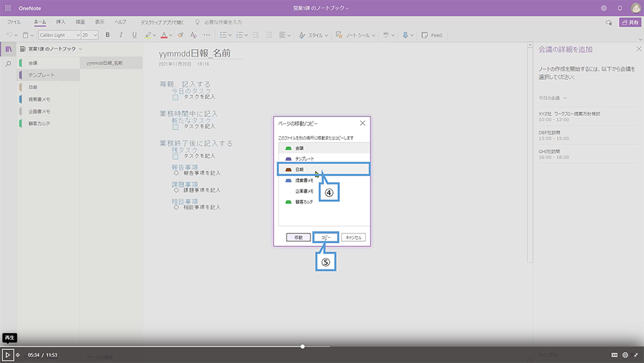Click the Increase Indent icon
The height and width of the screenshot is (363, 644).
pos(269,35)
